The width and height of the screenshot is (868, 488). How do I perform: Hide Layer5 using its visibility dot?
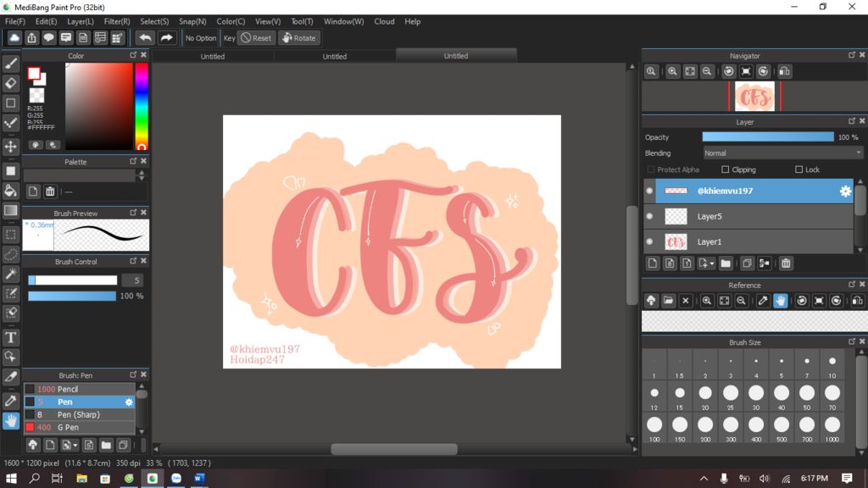649,217
